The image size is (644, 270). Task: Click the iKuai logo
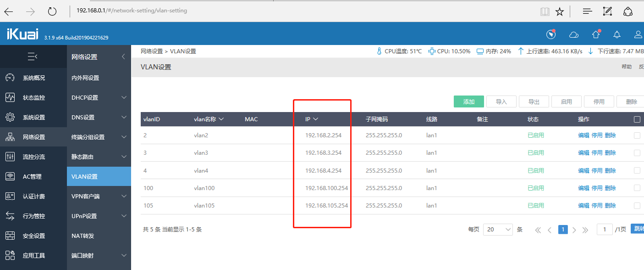tap(22, 34)
